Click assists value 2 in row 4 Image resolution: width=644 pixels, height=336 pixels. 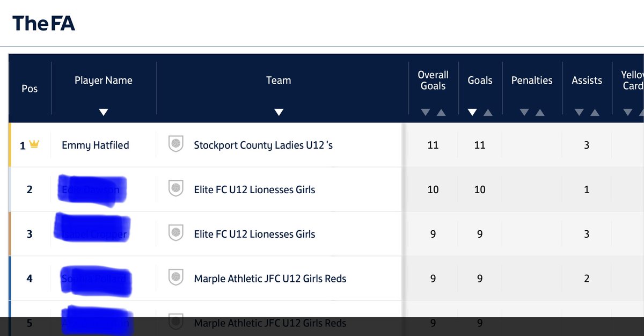[x=587, y=279]
